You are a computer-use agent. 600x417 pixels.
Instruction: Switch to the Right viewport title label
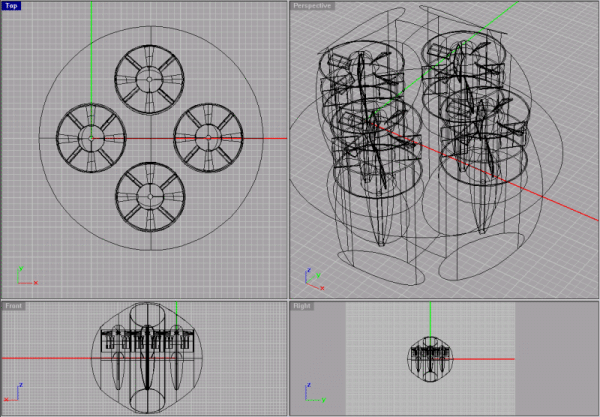(x=303, y=305)
